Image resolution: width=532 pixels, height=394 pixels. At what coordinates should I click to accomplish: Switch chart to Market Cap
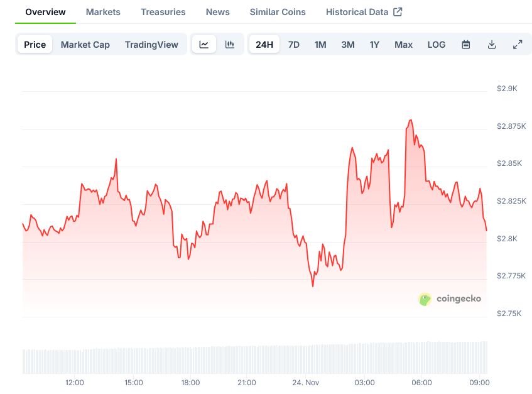pos(85,44)
